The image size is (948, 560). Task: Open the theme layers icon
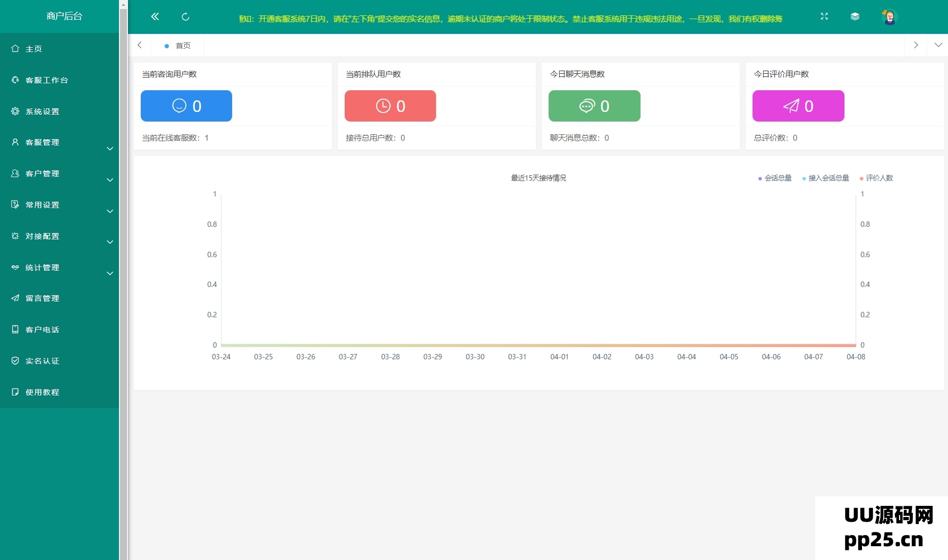[x=855, y=16]
